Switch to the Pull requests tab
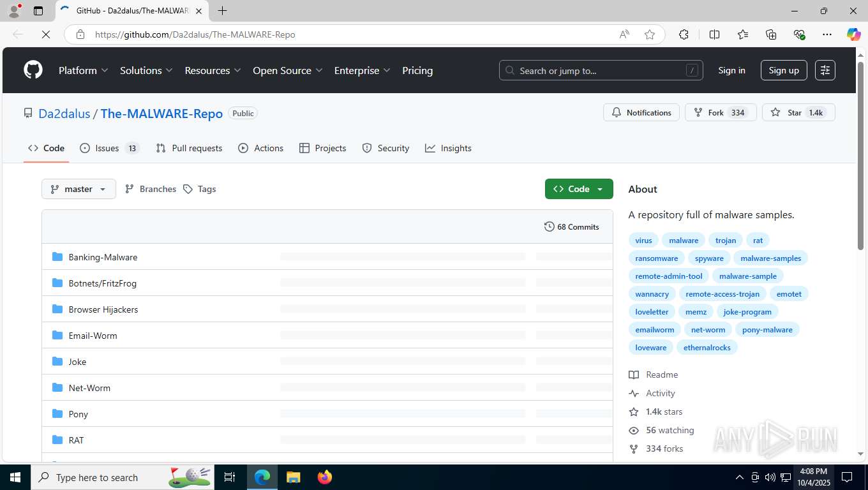Screen dimensions: 868x490 189,148
